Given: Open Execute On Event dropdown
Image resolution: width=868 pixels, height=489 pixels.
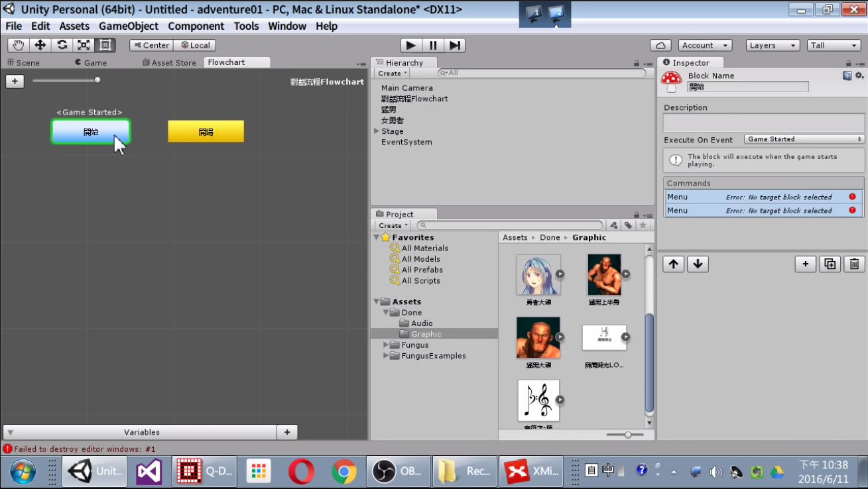Looking at the screenshot, I should pyautogui.click(x=804, y=139).
